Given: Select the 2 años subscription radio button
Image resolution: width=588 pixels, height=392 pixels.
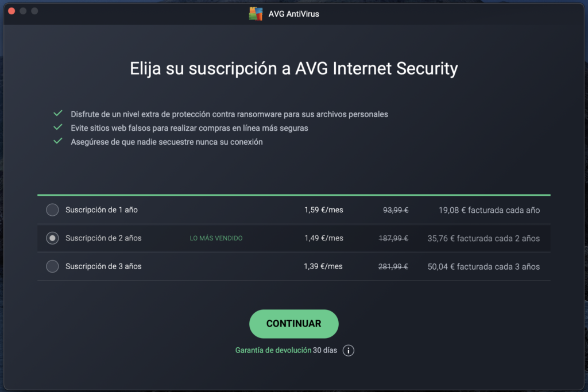Looking at the screenshot, I should [52, 238].
